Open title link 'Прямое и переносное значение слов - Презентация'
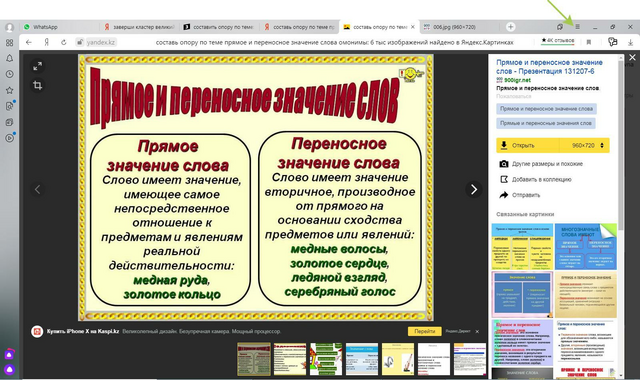 [x=549, y=67]
